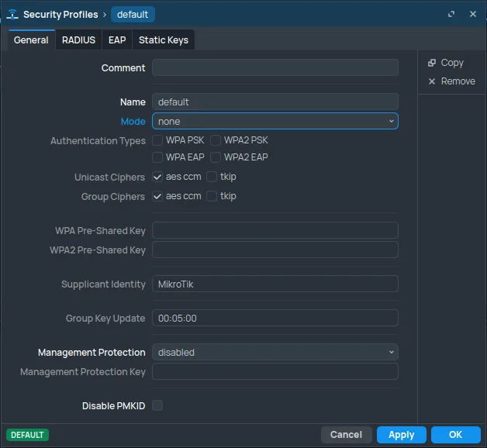The width and height of the screenshot is (487, 448).
Task: Enable the WPA PSK authentication checkbox
Action: [157, 140]
